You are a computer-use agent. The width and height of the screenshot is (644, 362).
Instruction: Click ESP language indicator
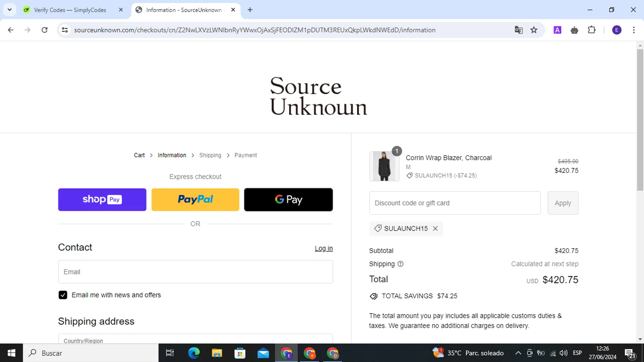(x=577, y=353)
